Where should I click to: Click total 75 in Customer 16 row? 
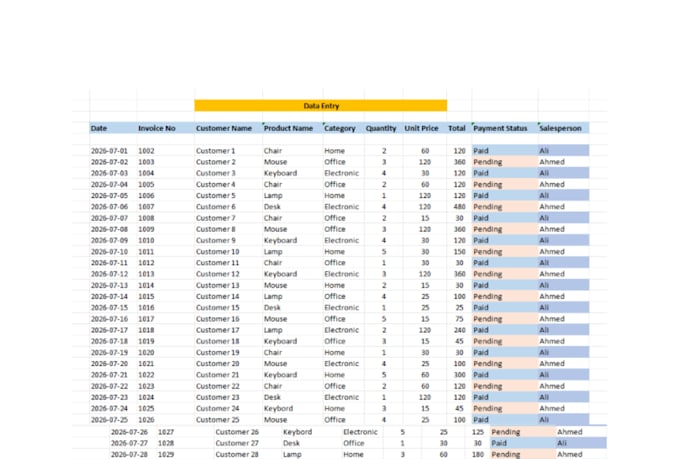pos(459,319)
